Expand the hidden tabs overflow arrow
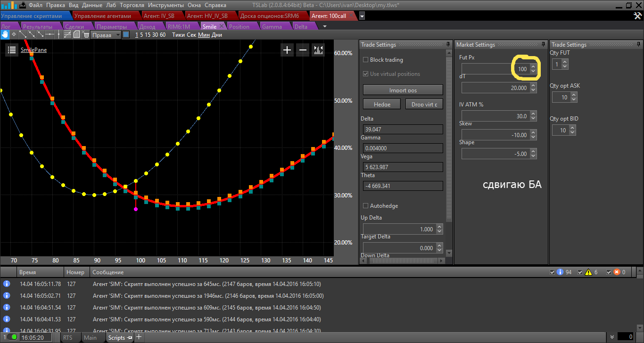This screenshot has width=644, height=343. point(324,27)
